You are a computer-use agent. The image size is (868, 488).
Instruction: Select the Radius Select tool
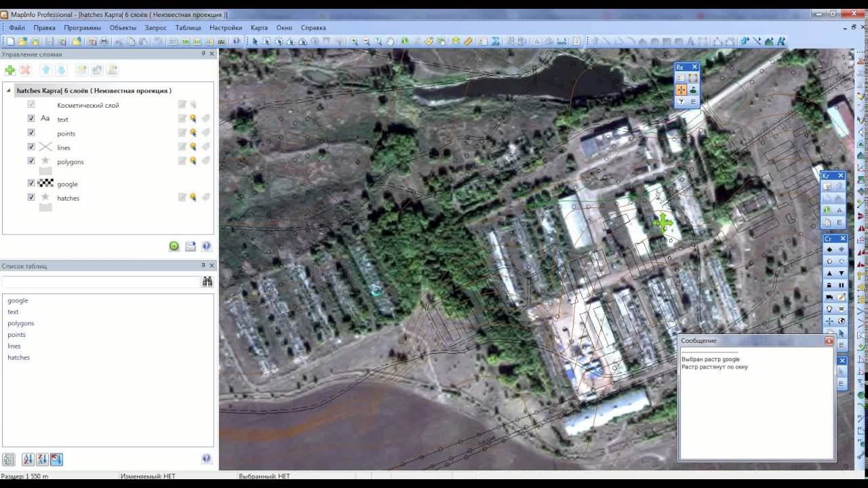[x=279, y=41]
